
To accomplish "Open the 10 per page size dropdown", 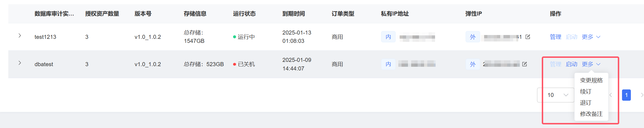I will coord(556,95).
